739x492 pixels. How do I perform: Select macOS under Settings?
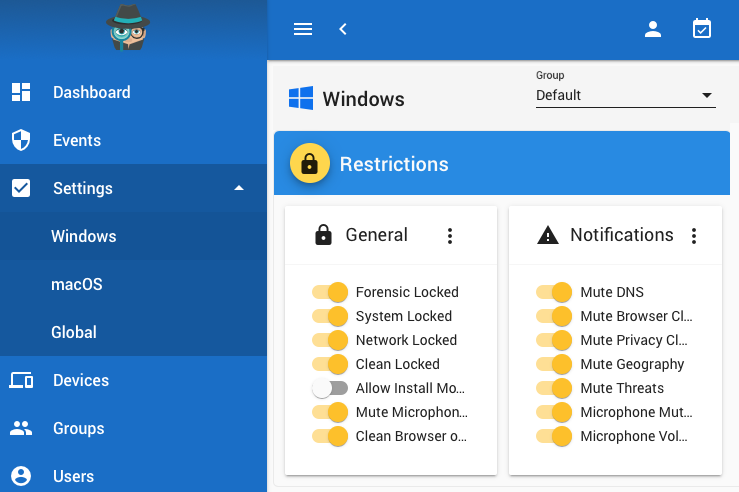click(133, 284)
